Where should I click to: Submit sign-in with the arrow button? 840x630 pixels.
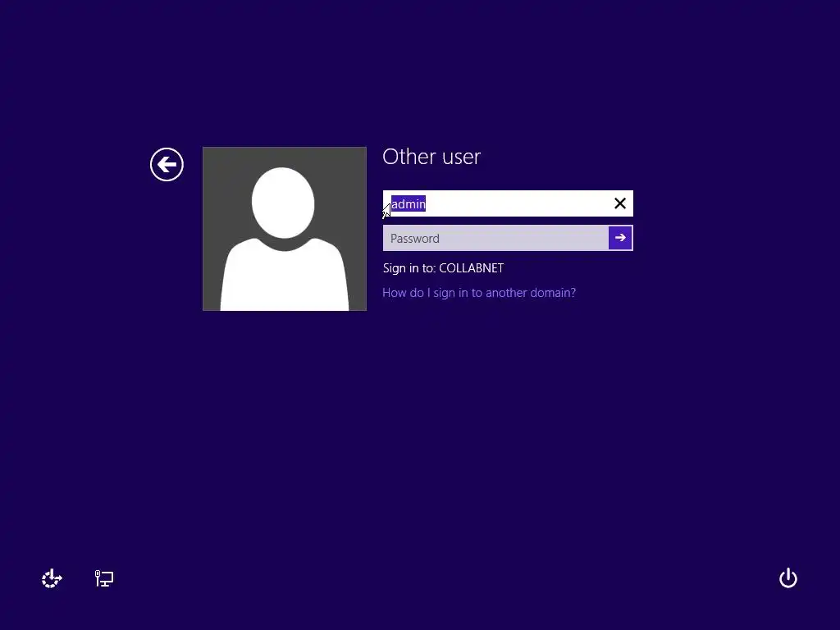pos(620,238)
